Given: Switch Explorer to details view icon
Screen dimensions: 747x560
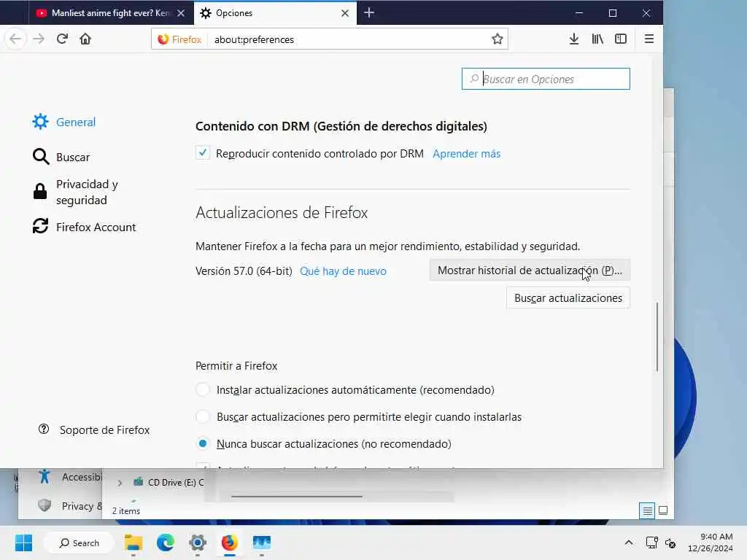Looking at the screenshot, I should [647, 511].
